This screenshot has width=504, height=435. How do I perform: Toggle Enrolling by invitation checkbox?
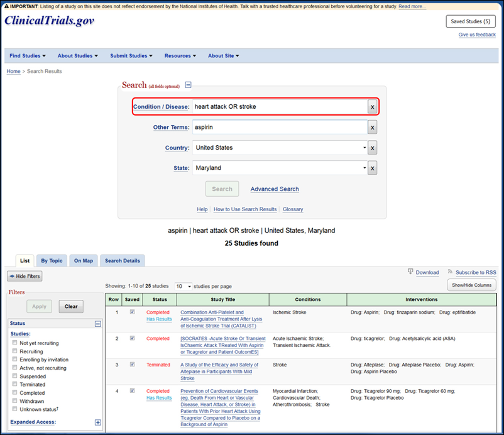(x=15, y=359)
